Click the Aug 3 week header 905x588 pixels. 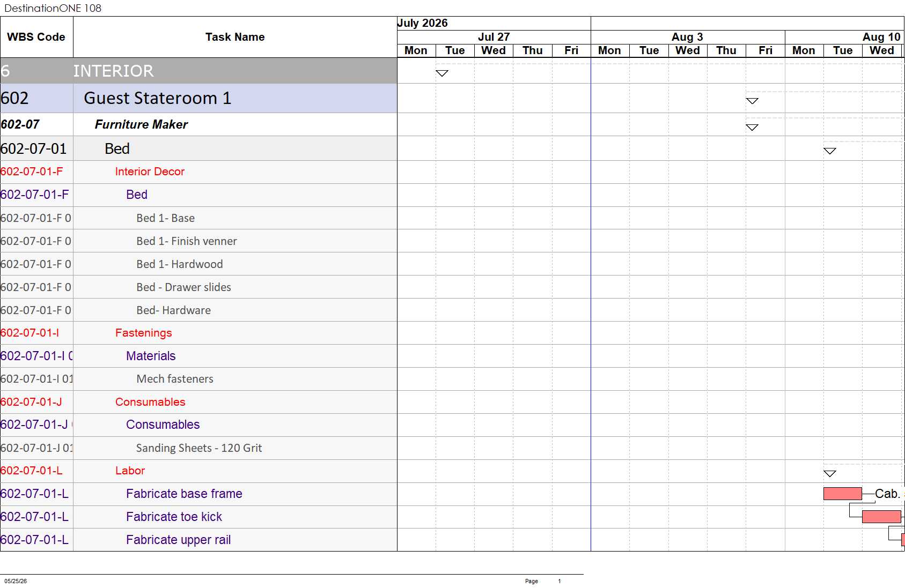pyautogui.click(x=687, y=37)
